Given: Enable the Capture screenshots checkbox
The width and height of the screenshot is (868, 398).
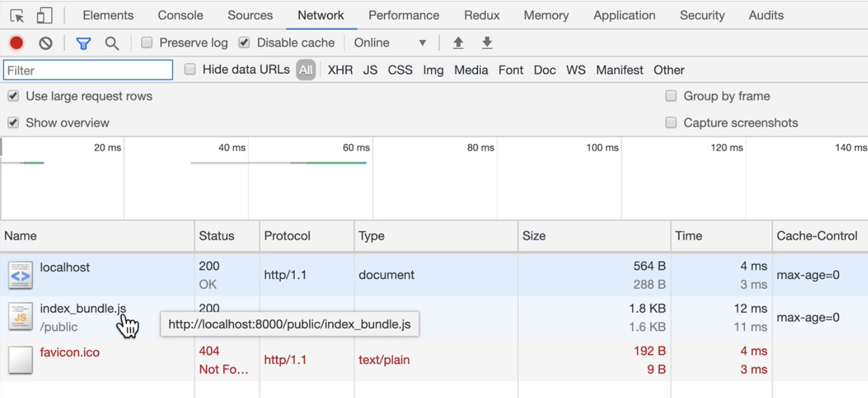Looking at the screenshot, I should (x=671, y=123).
